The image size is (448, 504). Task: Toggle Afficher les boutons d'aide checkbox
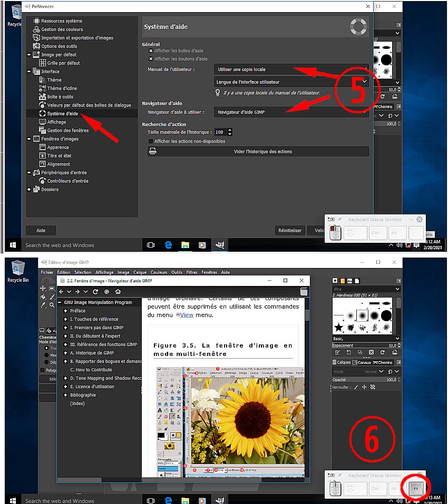[x=151, y=59]
